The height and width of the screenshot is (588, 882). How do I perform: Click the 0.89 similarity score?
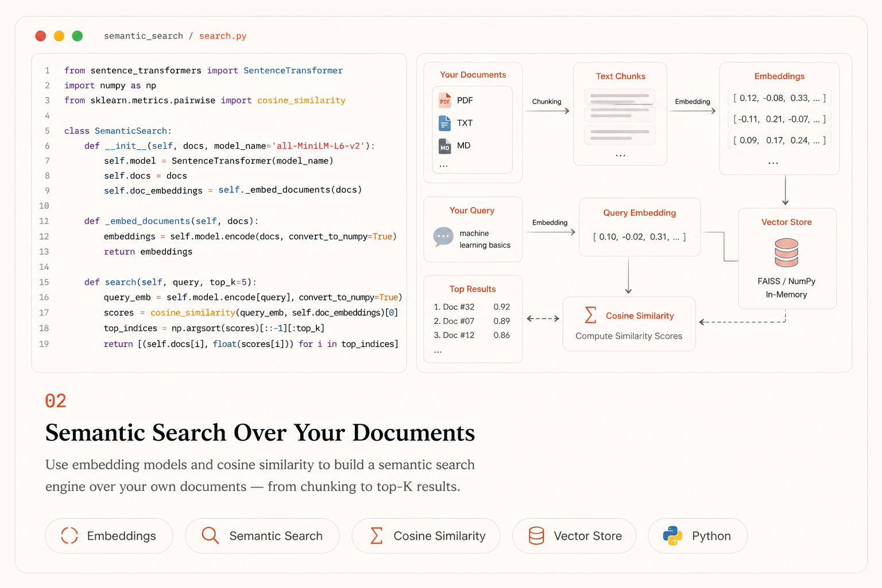[502, 321]
